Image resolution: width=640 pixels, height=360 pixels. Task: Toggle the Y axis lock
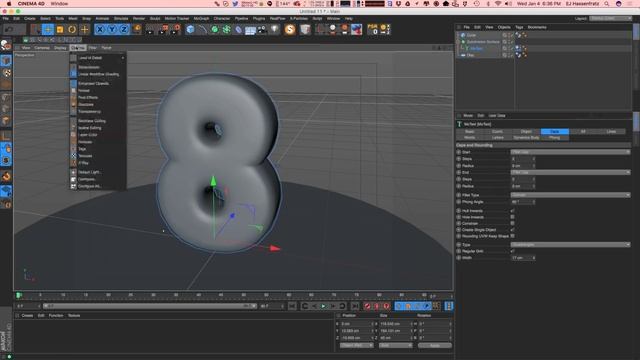click(x=112, y=29)
